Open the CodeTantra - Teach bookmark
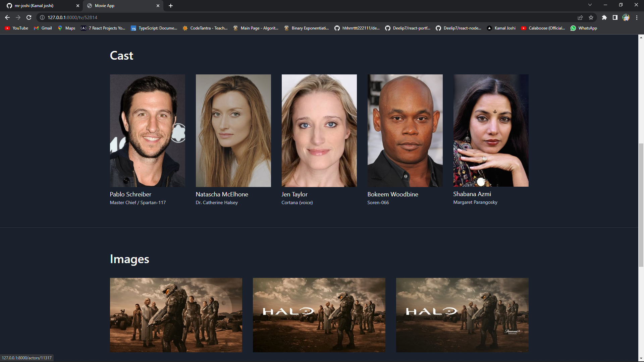Image resolution: width=644 pixels, height=362 pixels. coord(205,28)
